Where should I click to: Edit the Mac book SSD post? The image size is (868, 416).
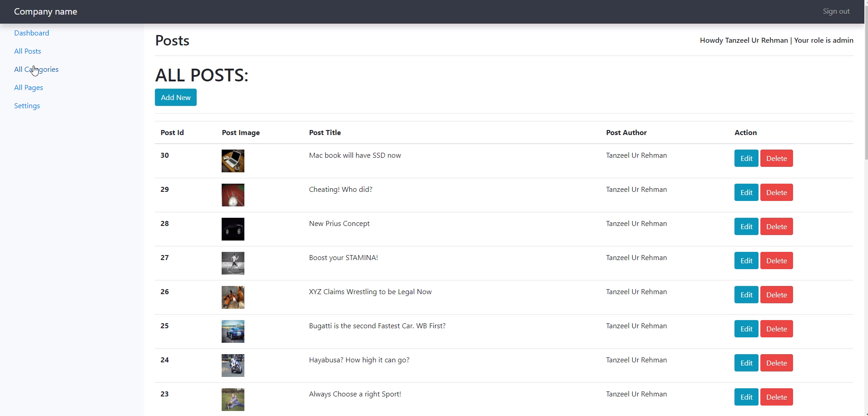click(746, 159)
